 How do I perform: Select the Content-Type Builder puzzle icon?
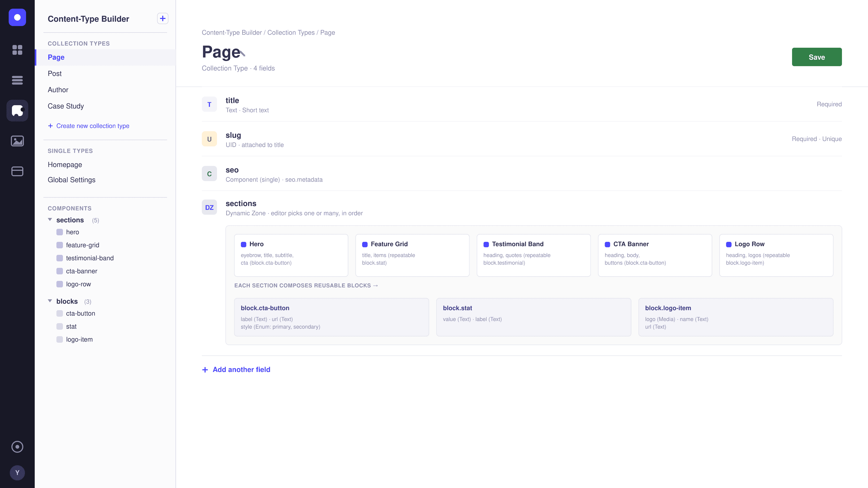(17, 110)
